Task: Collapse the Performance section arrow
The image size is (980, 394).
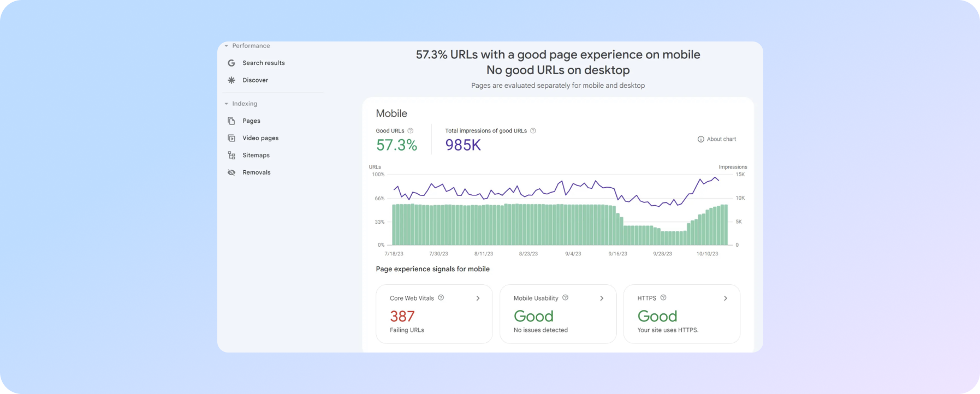Action: (226, 46)
